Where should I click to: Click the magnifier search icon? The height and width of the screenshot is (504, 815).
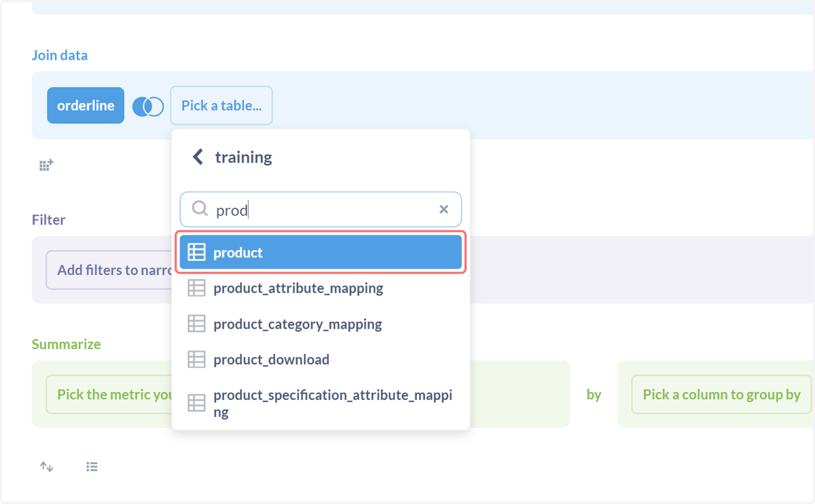coord(200,209)
